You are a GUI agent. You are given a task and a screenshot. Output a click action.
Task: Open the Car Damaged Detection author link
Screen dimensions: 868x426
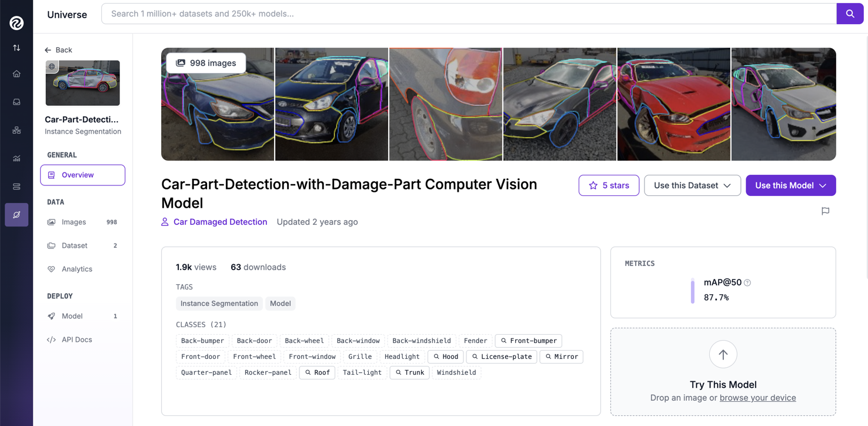pos(220,222)
